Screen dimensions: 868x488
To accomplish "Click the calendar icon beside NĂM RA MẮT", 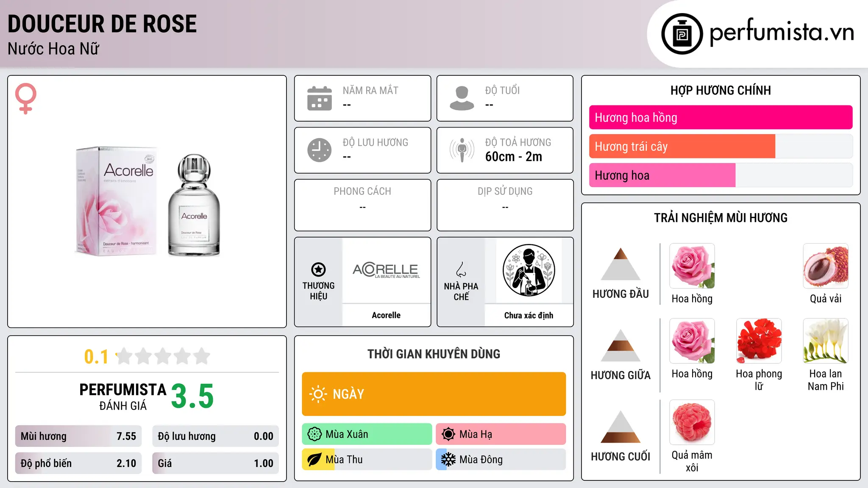I will pyautogui.click(x=320, y=98).
